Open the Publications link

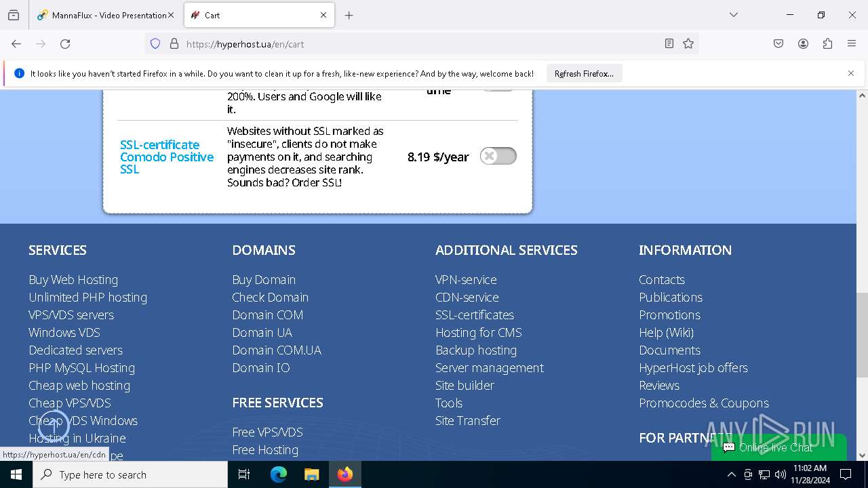point(671,297)
